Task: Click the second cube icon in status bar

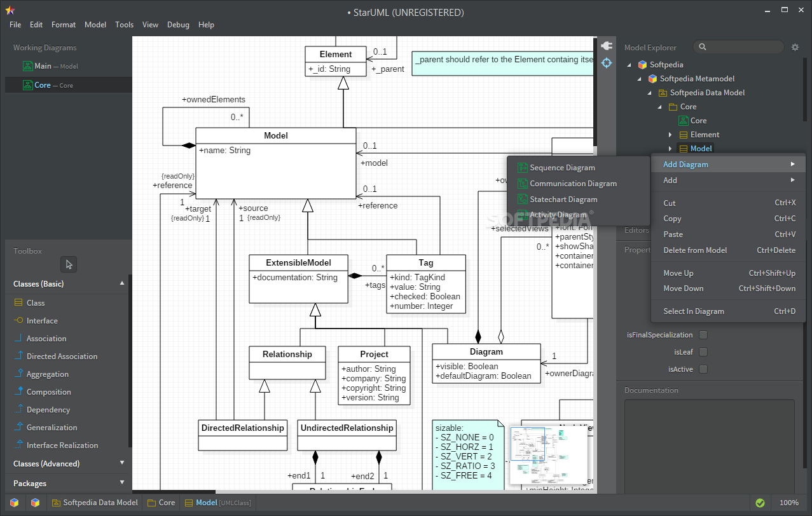Action: click(x=36, y=503)
